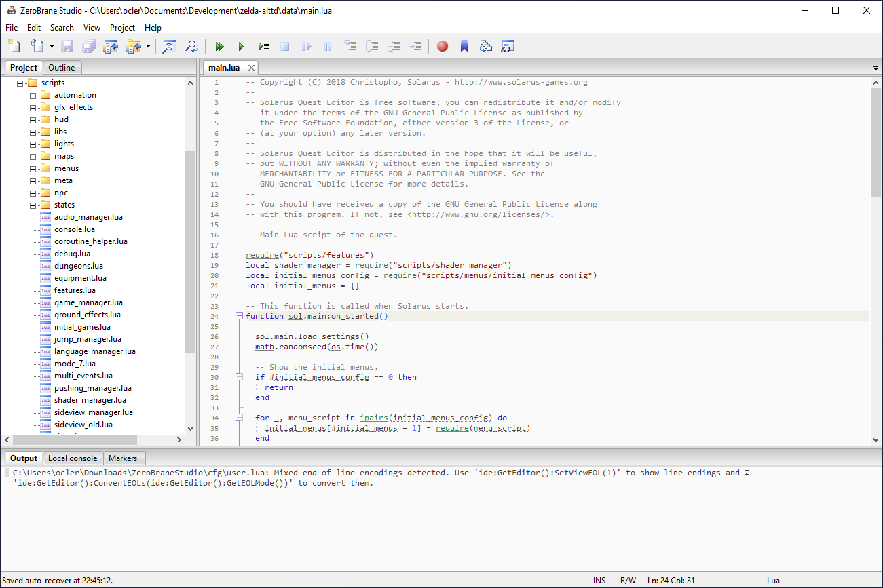Viewport: 883px width, 588px height.
Task: Open the View menu
Action: 92,28
